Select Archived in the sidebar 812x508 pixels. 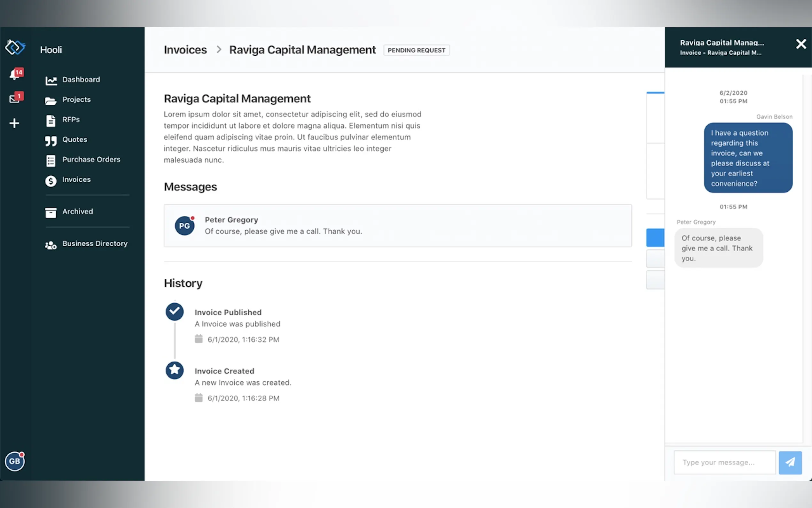pyautogui.click(x=77, y=212)
